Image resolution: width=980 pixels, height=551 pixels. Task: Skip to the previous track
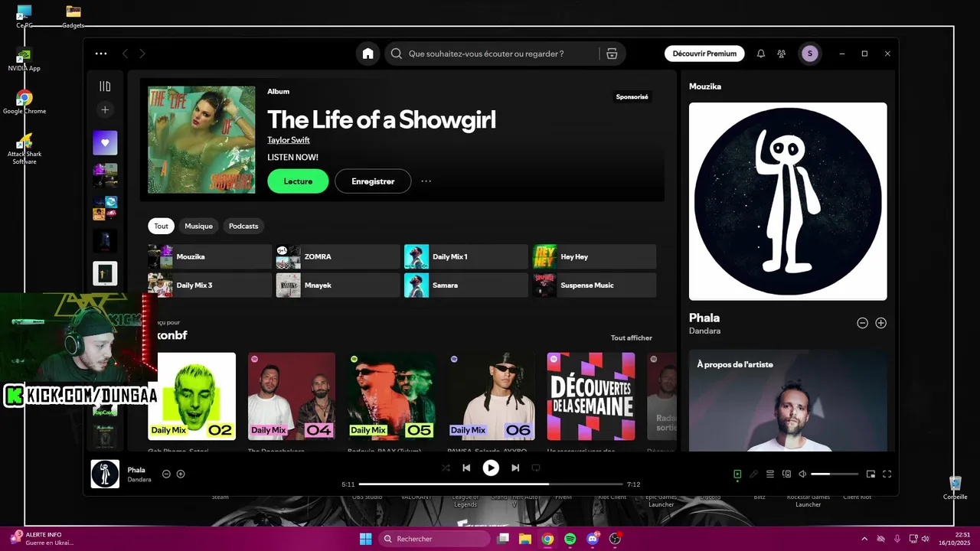[466, 468]
